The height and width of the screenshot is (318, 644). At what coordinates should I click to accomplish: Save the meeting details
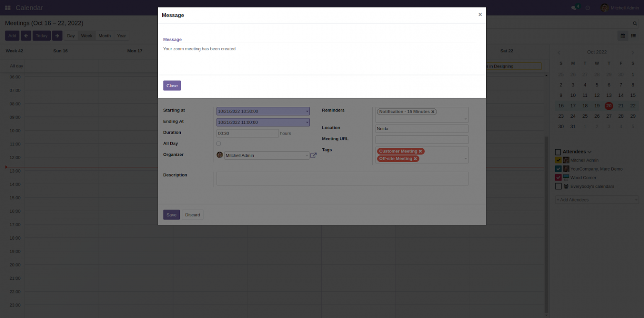[x=171, y=215]
